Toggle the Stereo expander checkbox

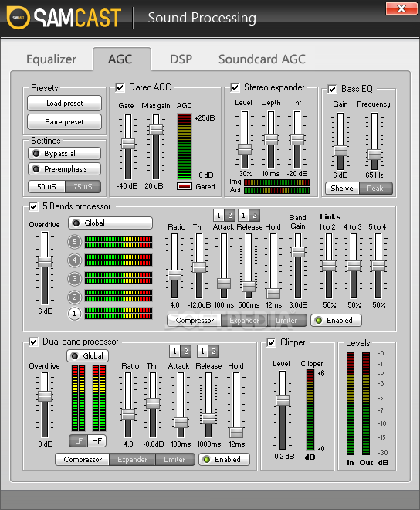[235, 87]
